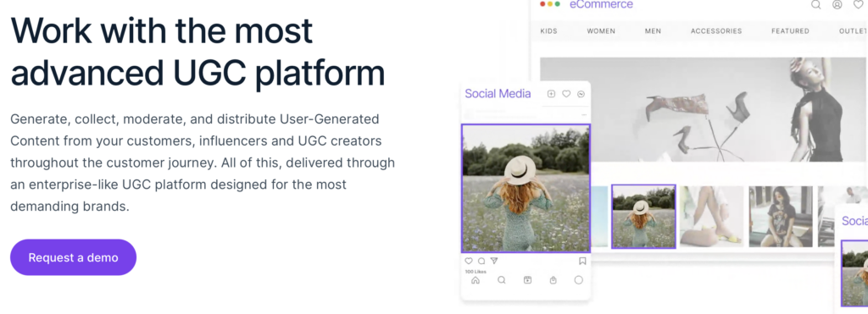The height and width of the screenshot is (314, 868).
Task: Open the ACCESSORIES menu item
Action: (x=716, y=31)
